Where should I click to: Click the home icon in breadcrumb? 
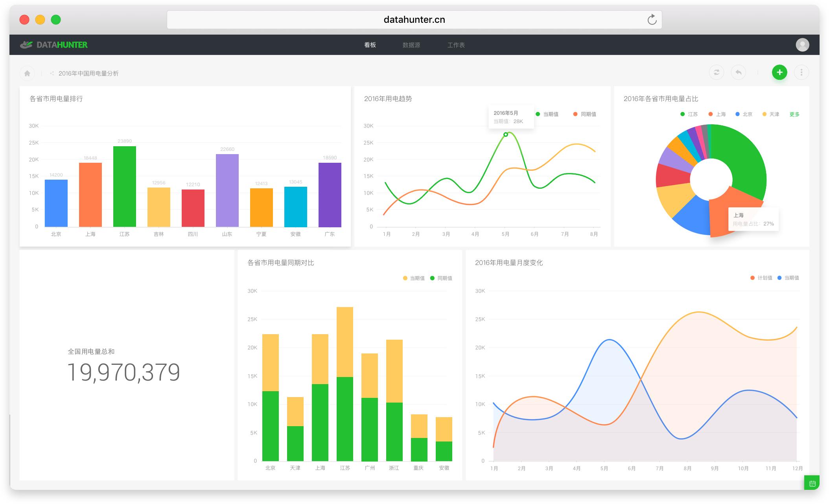(27, 73)
